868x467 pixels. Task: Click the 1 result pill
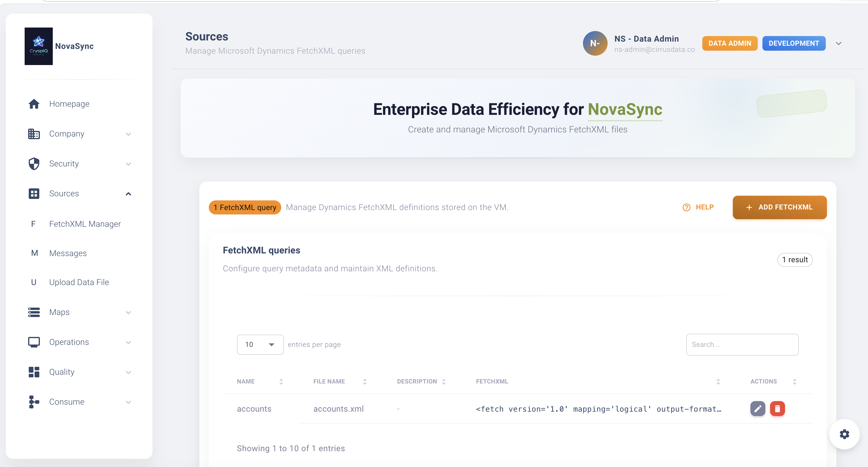[x=795, y=260]
